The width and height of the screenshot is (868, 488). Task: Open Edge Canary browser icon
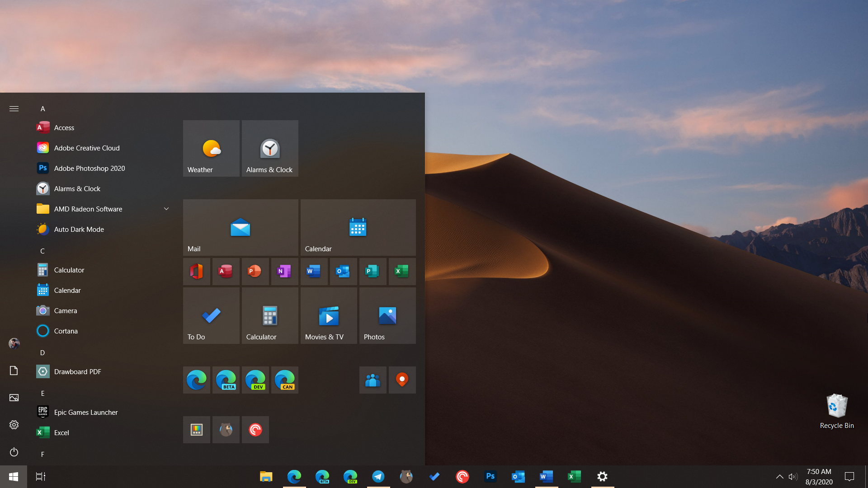pyautogui.click(x=285, y=380)
